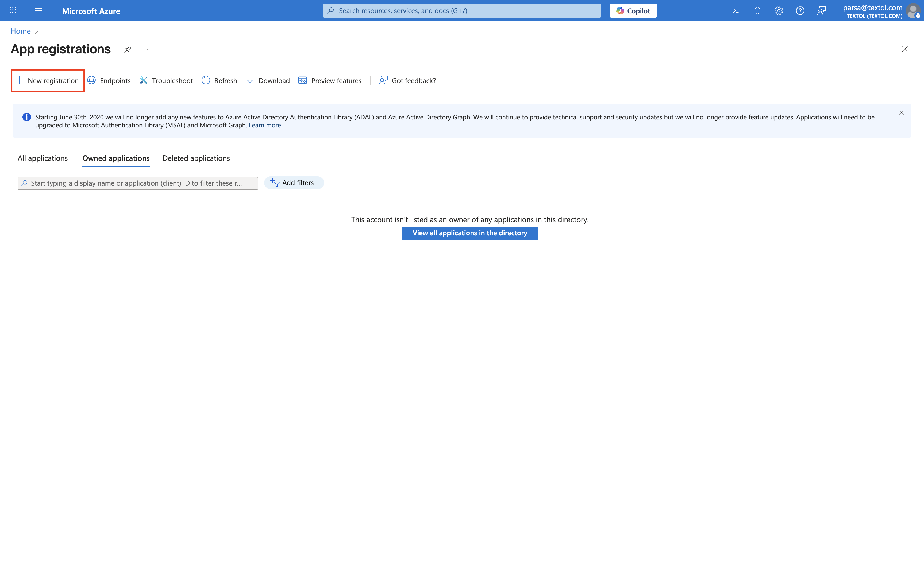Click the top bar feedback icon
The image size is (924, 579).
tap(821, 11)
